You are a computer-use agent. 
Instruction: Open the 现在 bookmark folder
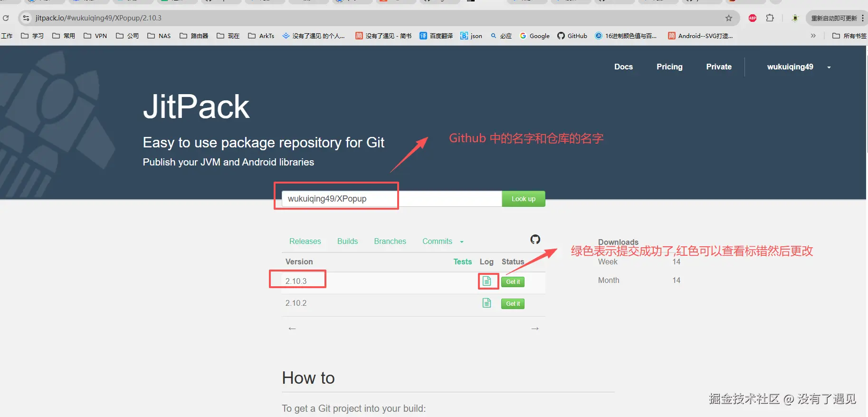point(228,36)
